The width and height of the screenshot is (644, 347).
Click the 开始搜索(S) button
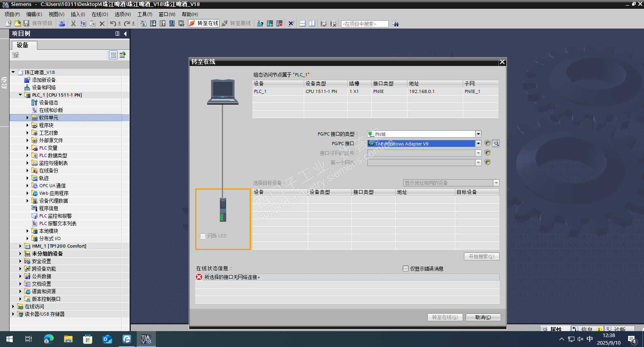coord(481,256)
